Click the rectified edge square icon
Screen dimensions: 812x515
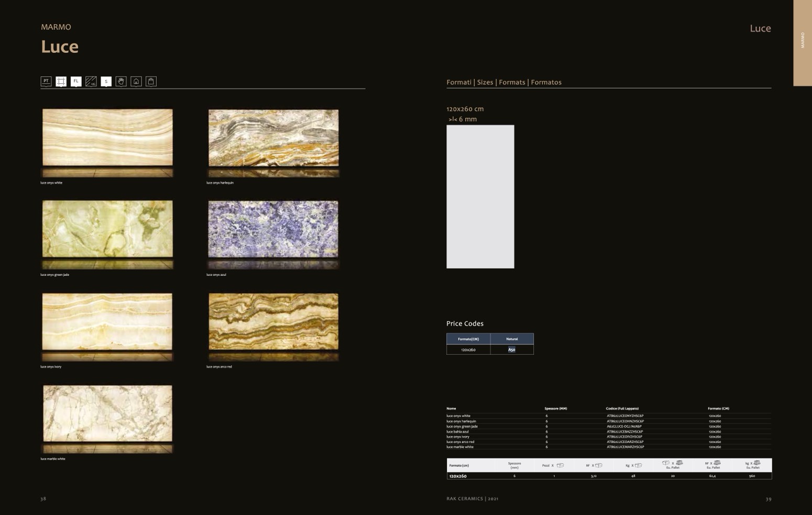[x=61, y=81]
